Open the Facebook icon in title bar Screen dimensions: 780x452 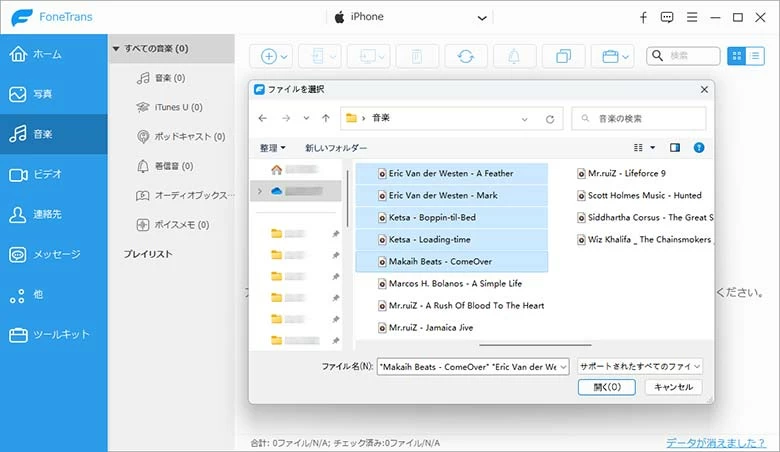coord(643,17)
